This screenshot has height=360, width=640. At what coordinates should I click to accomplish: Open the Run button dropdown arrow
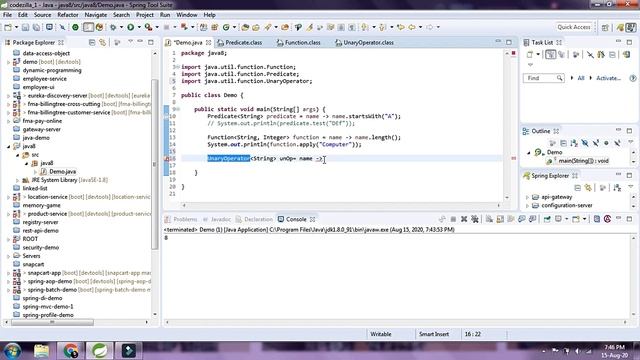click(139, 27)
